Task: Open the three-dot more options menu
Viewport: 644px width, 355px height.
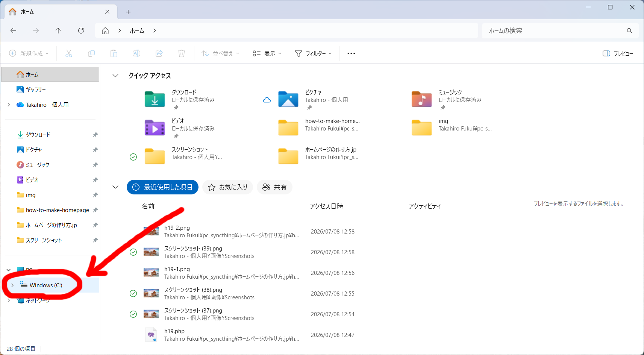Action: click(x=351, y=53)
